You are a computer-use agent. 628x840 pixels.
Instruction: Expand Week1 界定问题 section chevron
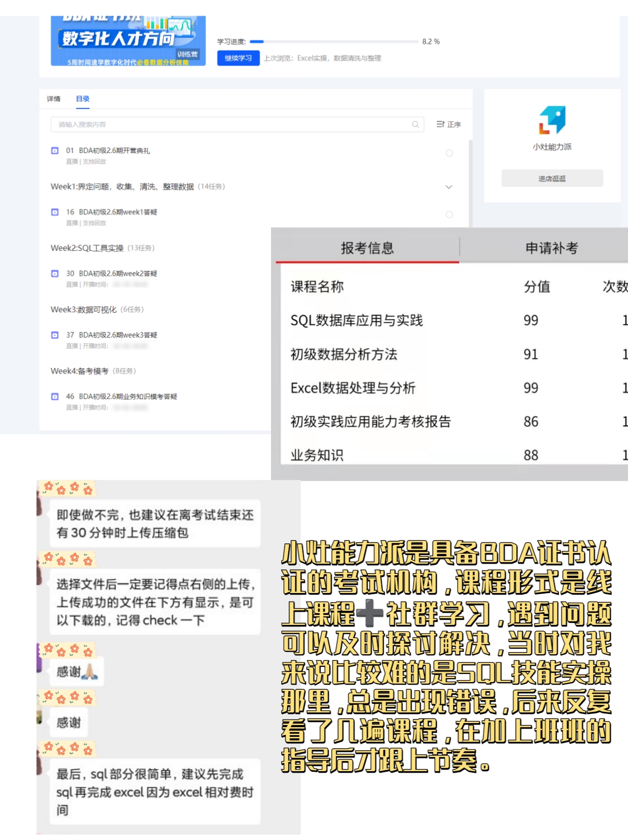point(448,187)
